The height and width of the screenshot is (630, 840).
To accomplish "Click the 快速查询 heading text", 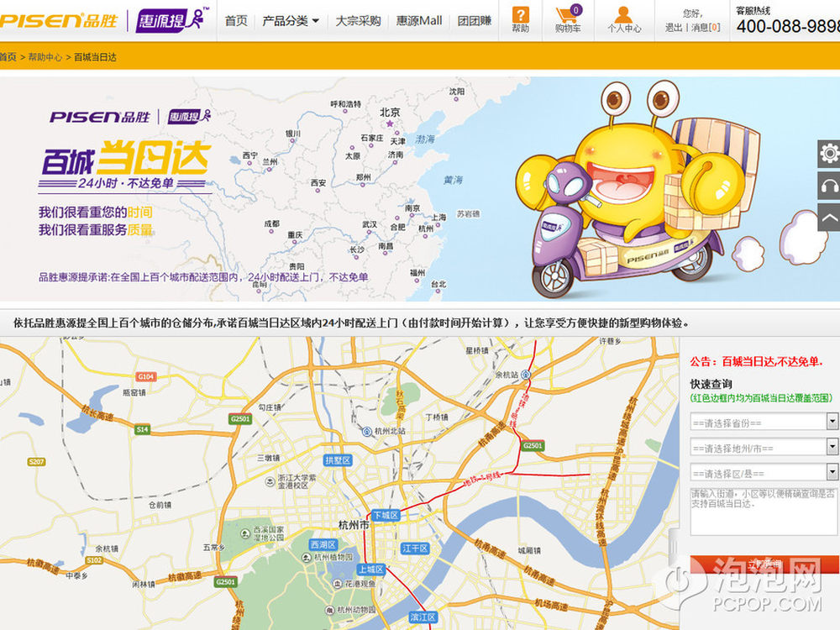I will pyautogui.click(x=711, y=384).
